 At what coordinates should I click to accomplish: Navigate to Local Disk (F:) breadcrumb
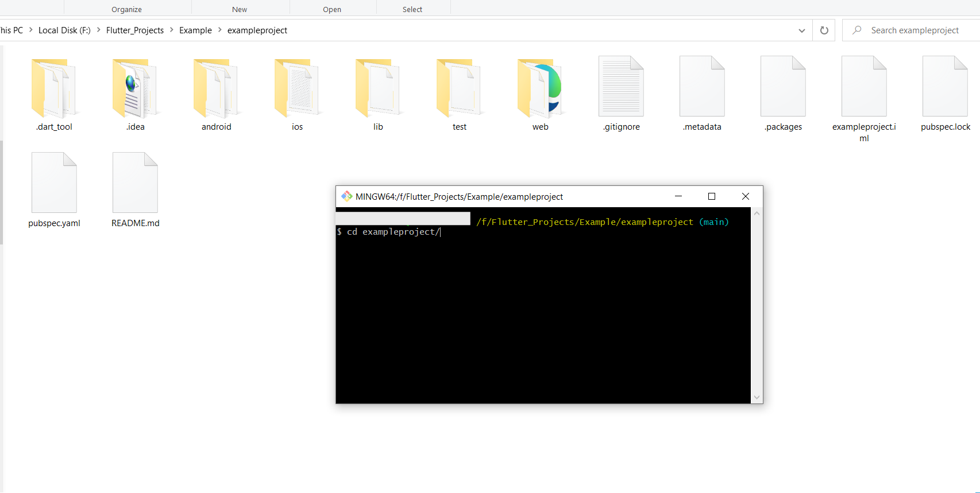(64, 30)
